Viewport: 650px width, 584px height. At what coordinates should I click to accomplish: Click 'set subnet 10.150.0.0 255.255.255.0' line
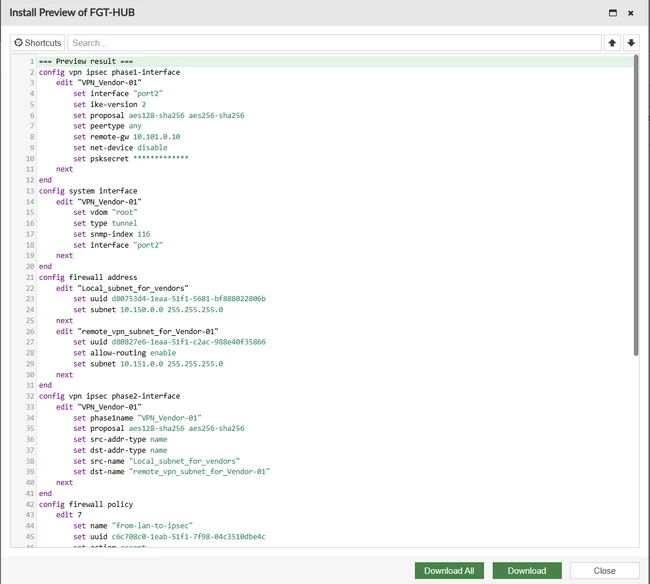148,310
